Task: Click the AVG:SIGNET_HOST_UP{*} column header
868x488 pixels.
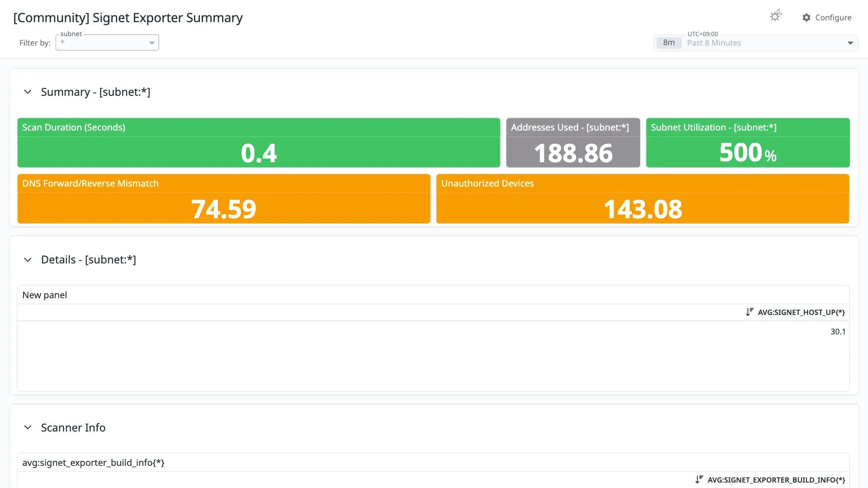Action: (801, 312)
